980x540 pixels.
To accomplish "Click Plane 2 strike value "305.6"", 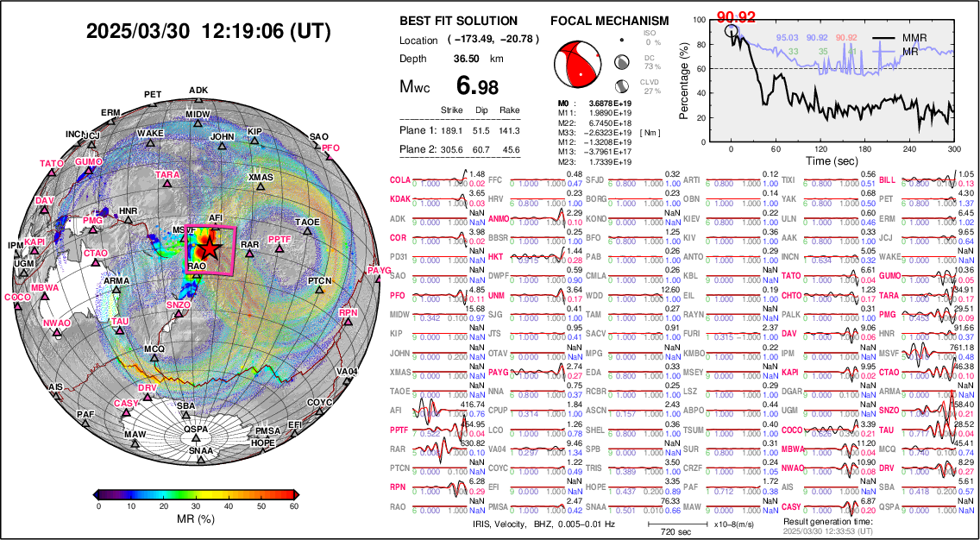I will (451, 151).
